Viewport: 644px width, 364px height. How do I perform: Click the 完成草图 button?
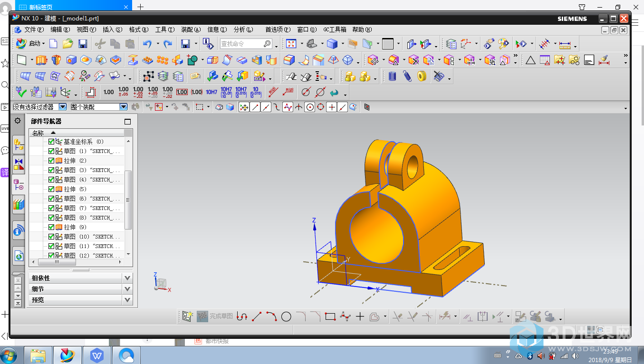tap(215, 316)
